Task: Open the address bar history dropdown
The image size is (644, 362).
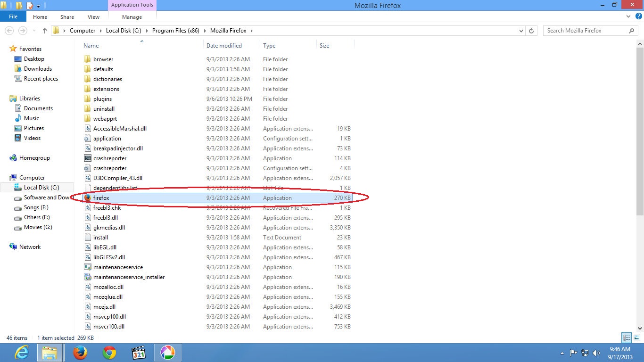Action: pyautogui.click(x=521, y=31)
